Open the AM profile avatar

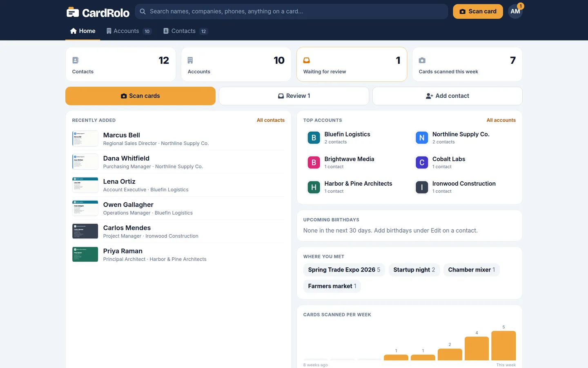(x=515, y=11)
